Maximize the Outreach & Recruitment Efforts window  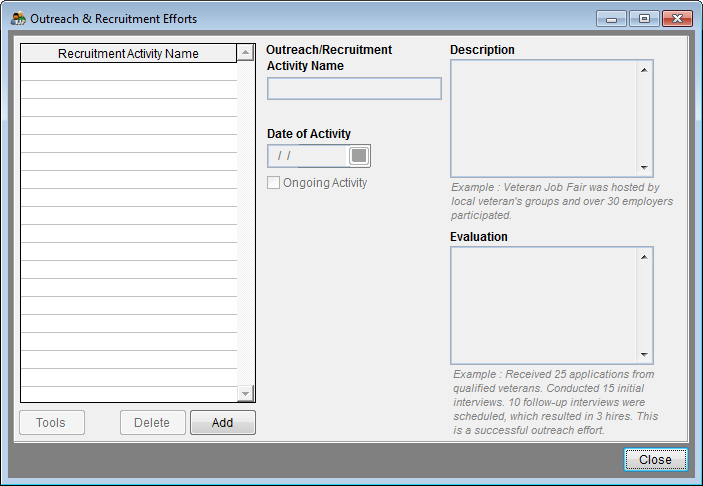644,19
